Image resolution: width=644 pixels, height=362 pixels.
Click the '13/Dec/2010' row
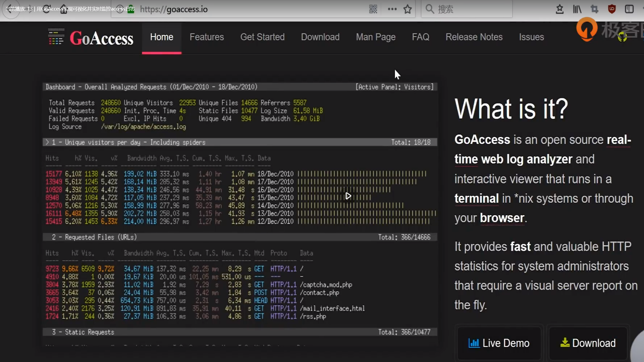241,213
